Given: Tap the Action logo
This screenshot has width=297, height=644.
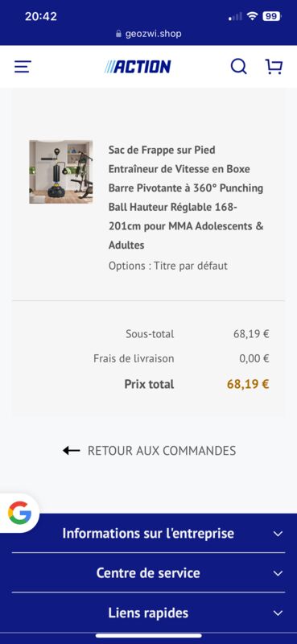Looking at the screenshot, I should pyautogui.click(x=138, y=67).
